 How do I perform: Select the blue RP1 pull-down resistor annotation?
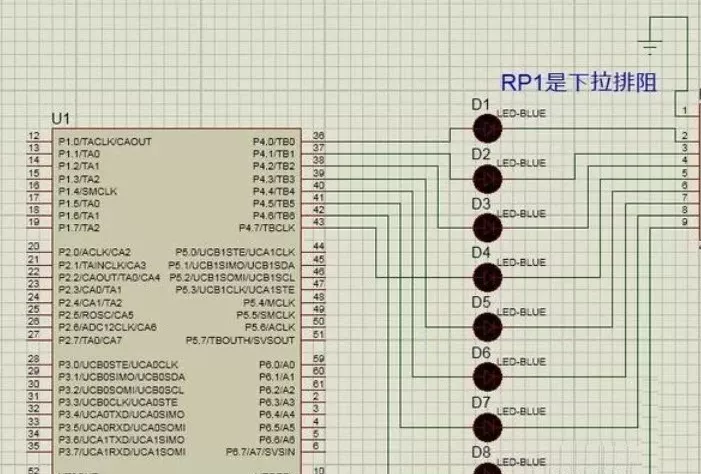[x=583, y=83]
